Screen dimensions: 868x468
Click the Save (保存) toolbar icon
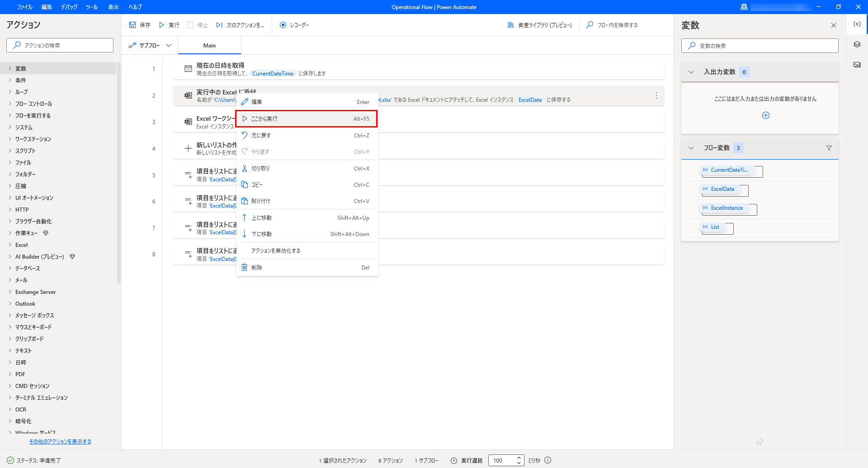(132, 25)
